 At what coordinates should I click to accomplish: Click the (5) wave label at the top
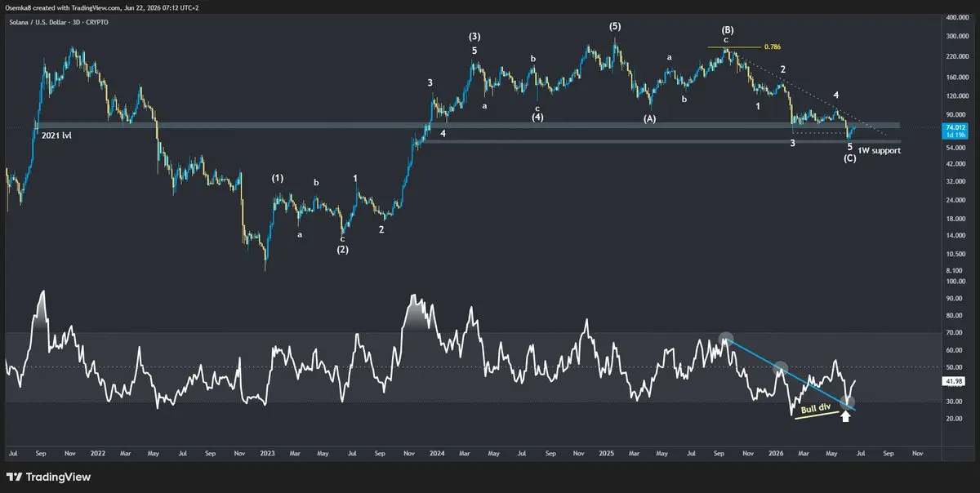616,26
